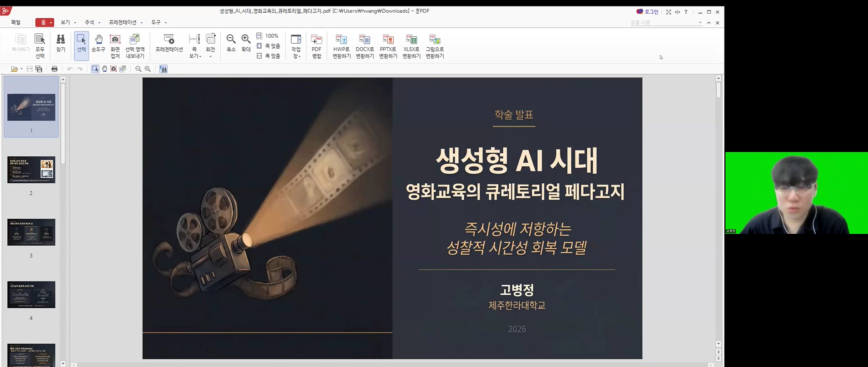
Task: Open the 파일 (File) menu
Action: [16, 22]
